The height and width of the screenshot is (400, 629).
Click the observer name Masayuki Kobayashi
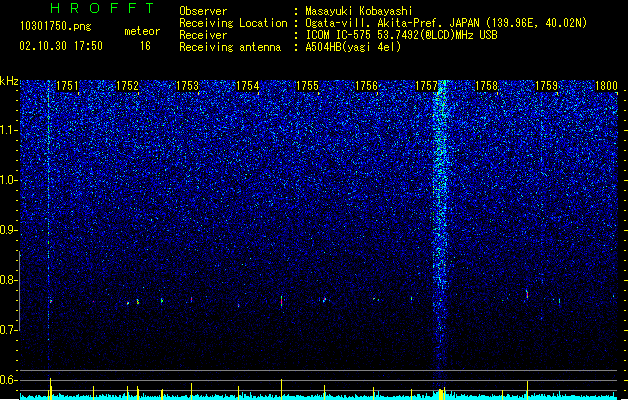pyautogui.click(x=358, y=11)
